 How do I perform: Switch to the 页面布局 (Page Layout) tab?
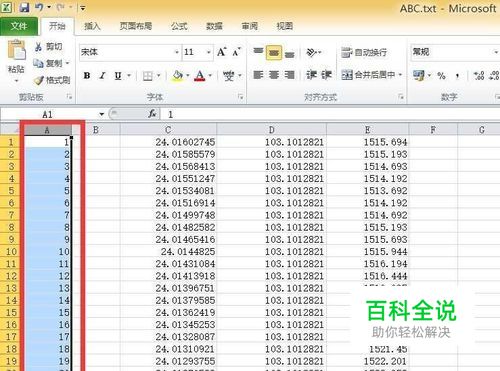(136, 26)
